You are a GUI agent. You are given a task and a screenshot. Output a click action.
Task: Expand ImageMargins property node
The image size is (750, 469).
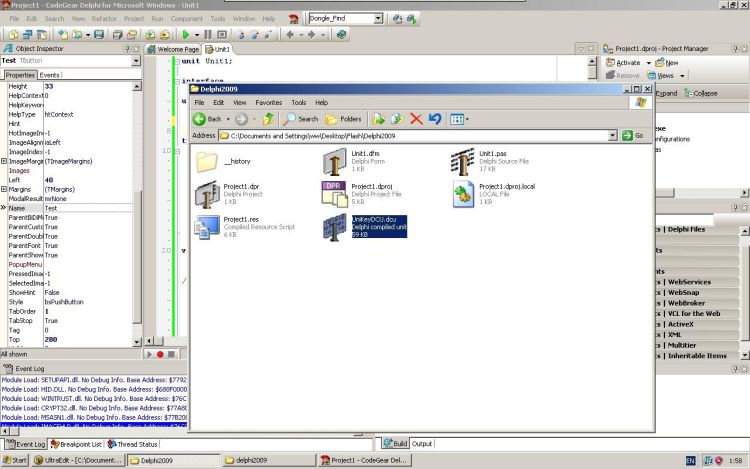4,162
